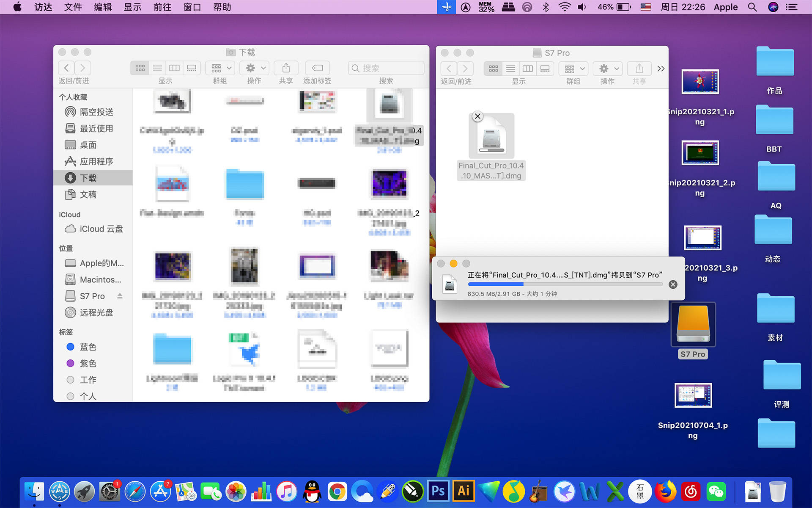The height and width of the screenshot is (508, 812).
Task: Eject the S7 Pro drive in sidebar
Action: click(120, 296)
